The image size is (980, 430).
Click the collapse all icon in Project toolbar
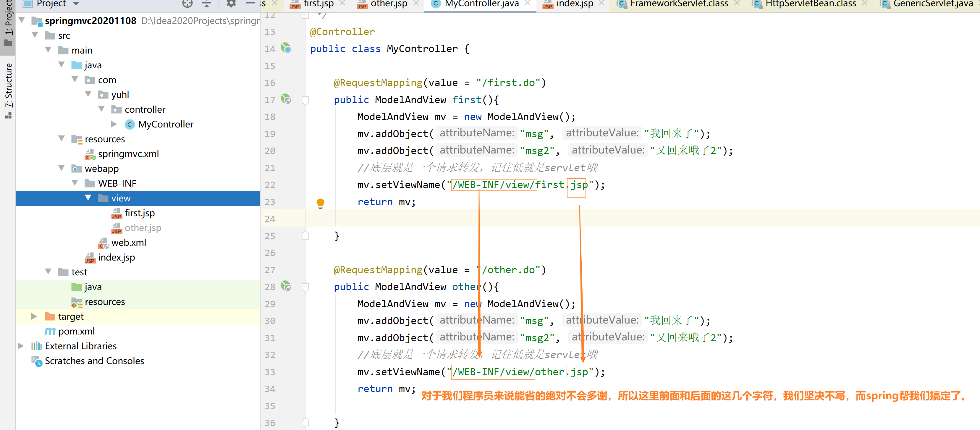(207, 4)
